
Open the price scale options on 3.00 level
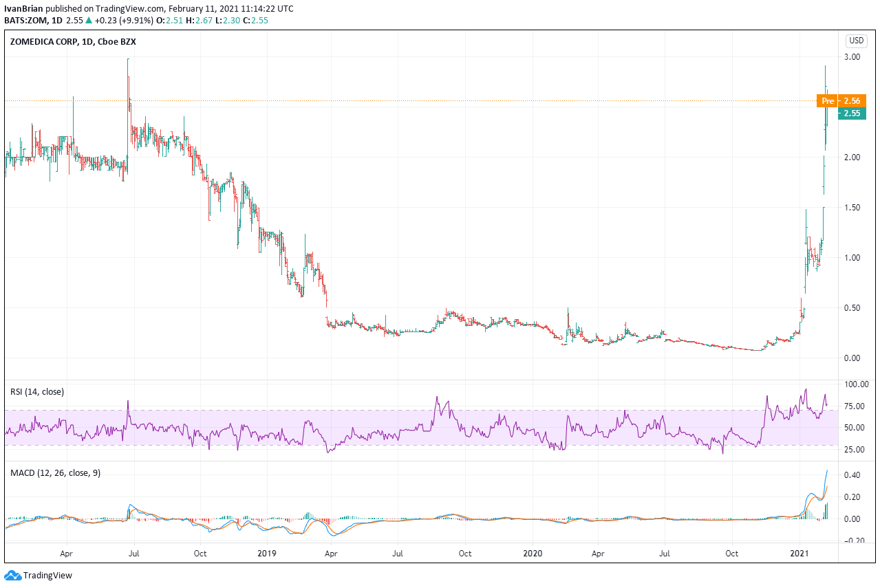[853, 57]
